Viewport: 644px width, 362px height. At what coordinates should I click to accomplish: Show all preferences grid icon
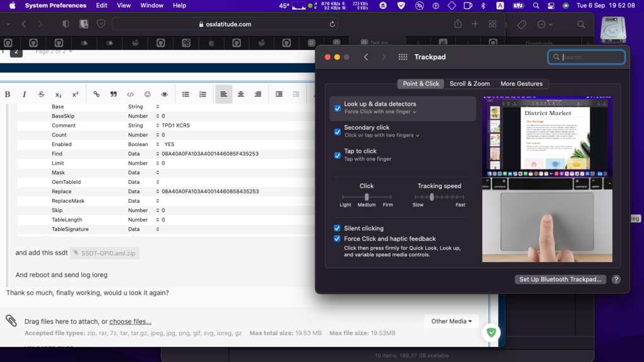[403, 57]
